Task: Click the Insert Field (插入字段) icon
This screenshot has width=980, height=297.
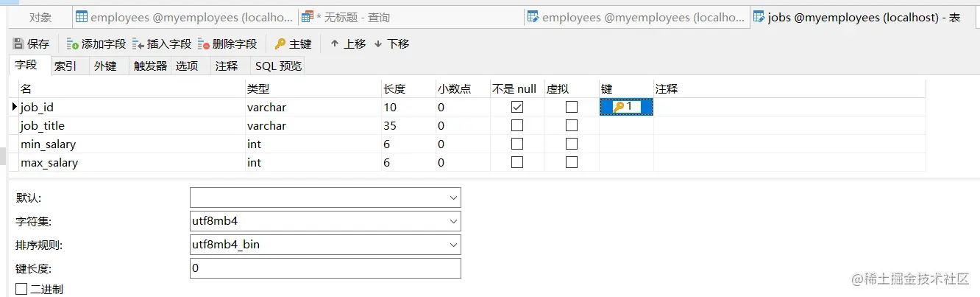Action: click(x=138, y=44)
